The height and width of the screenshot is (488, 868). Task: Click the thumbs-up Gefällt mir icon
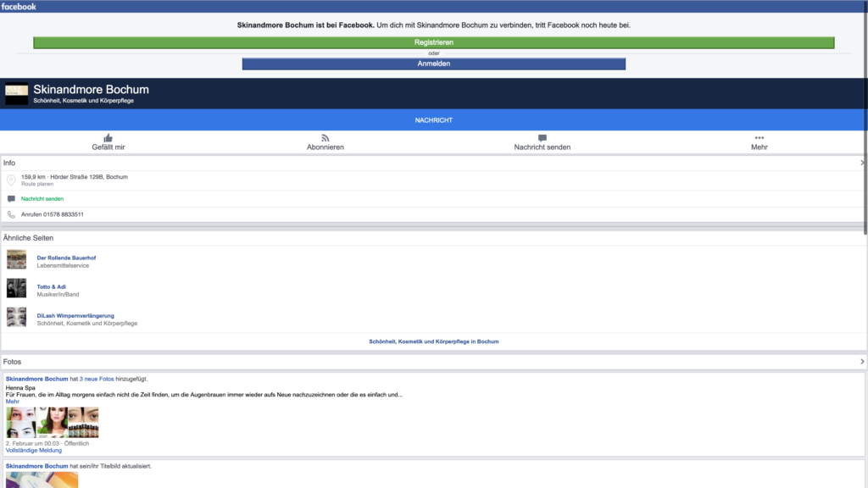coord(108,138)
